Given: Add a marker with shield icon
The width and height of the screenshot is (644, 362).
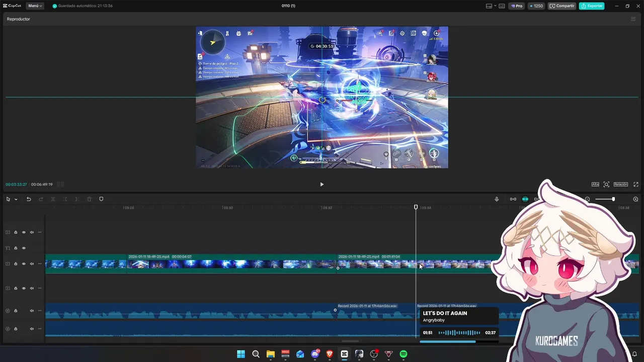Looking at the screenshot, I should (101, 199).
